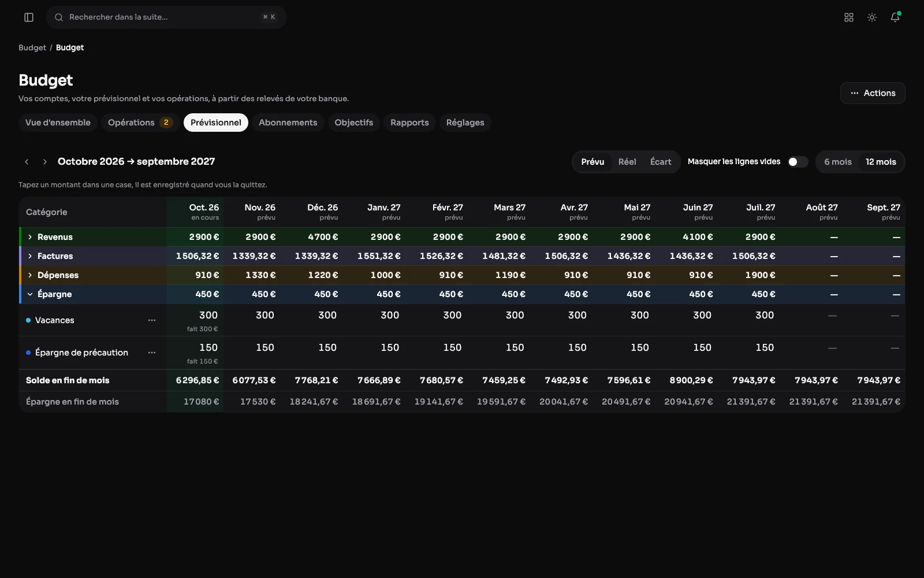The image size is (924, 578).
Task: Focus the Rechercher dans la suite field
Action: click(166, 17)
